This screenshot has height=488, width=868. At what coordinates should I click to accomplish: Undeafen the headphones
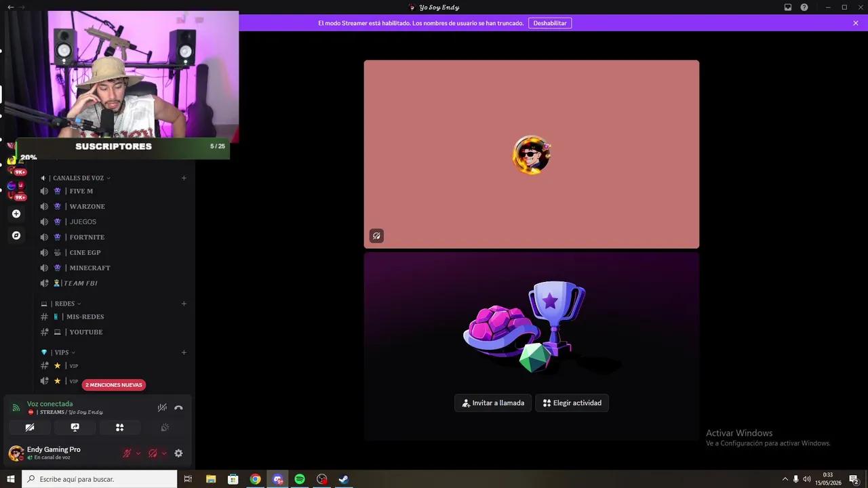(x=153, y=453)
